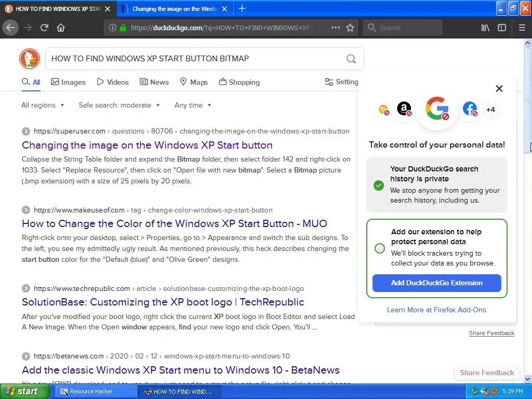Click the DuckDuckGo duck logo
The width and height of the screenshot is (532, 399).
[30, 58]
